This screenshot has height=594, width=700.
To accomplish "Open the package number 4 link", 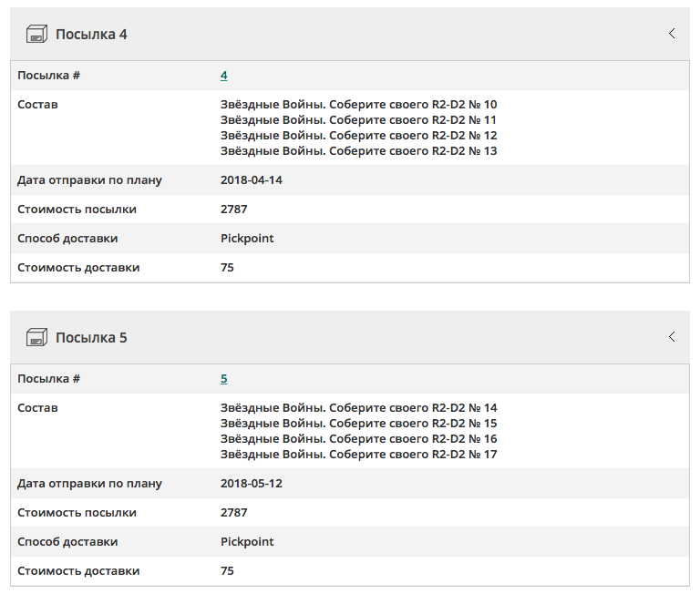I will tap(224, 76).
